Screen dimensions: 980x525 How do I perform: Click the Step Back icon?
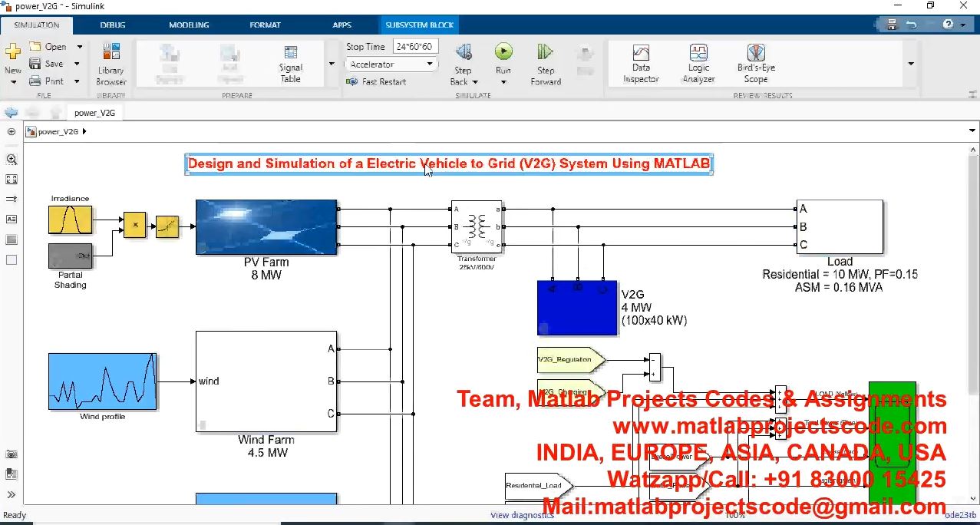click(x=463, y=53)
